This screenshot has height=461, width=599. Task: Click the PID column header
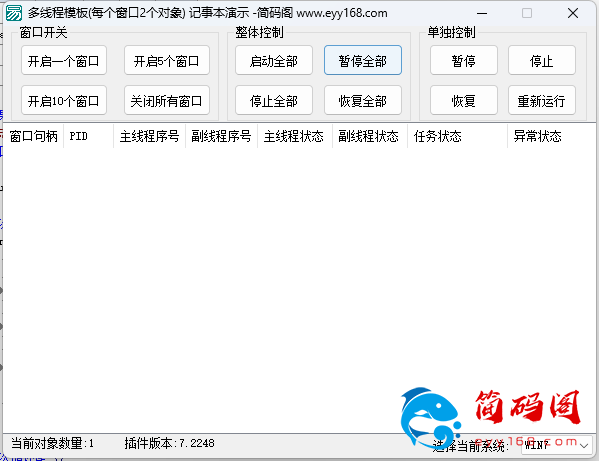coord(89,136)
